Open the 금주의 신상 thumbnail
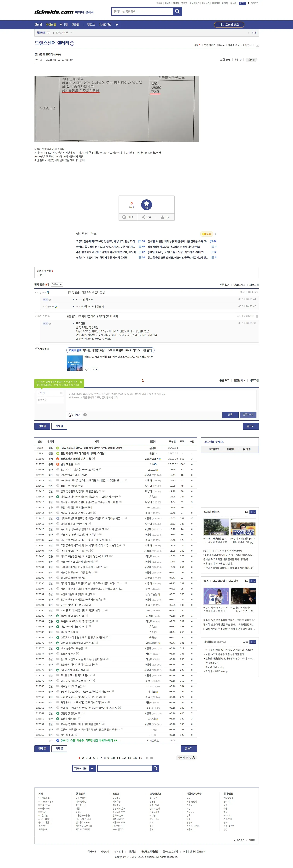Screen dimensions: 293x868 [243, 527]
